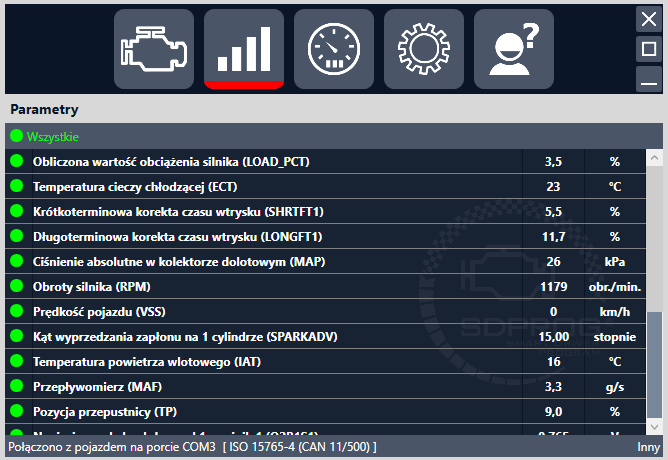Select the bar chart parameters icon
668x460 pixels.
coord(244,49)
